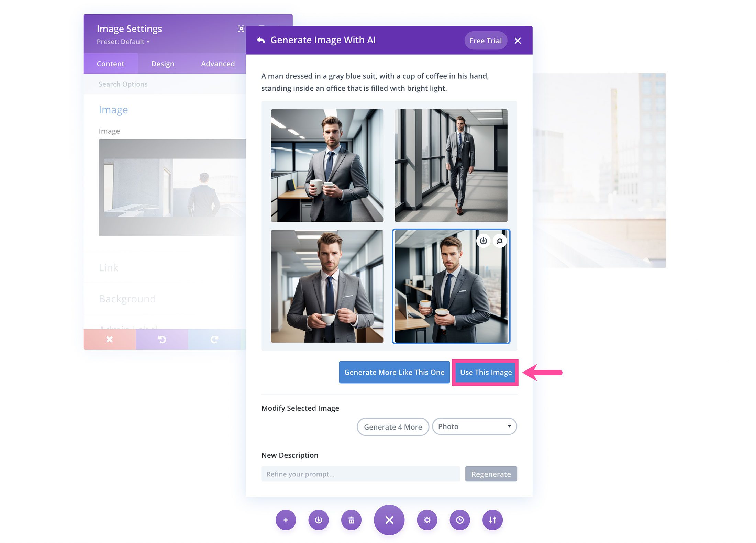Open the Photo style dropdown
The height and width of the screenshot is (543, 756).
474,426
